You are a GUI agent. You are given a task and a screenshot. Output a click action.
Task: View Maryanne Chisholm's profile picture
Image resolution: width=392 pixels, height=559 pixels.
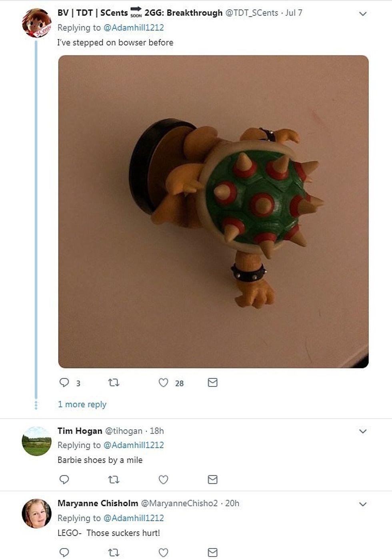[x=36, y=513]
